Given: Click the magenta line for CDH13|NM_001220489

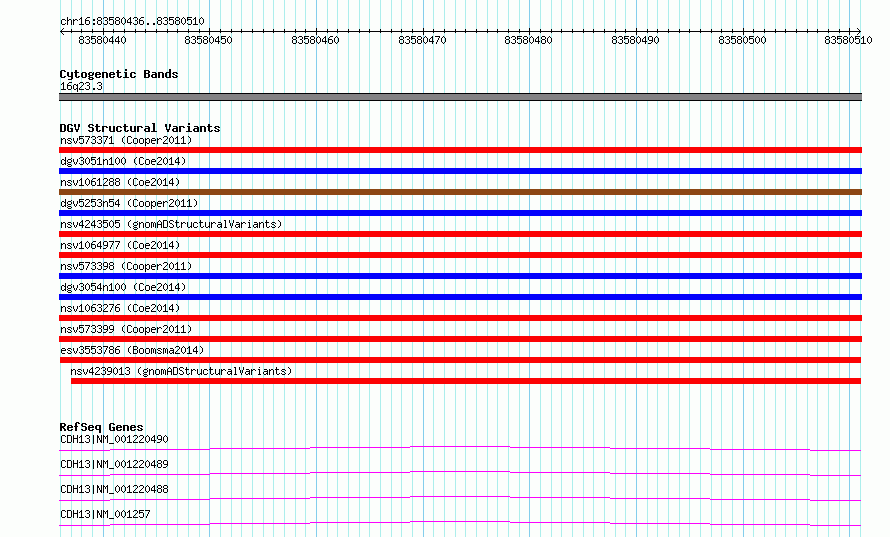Looking at the screenshot, I should point(460,473).
